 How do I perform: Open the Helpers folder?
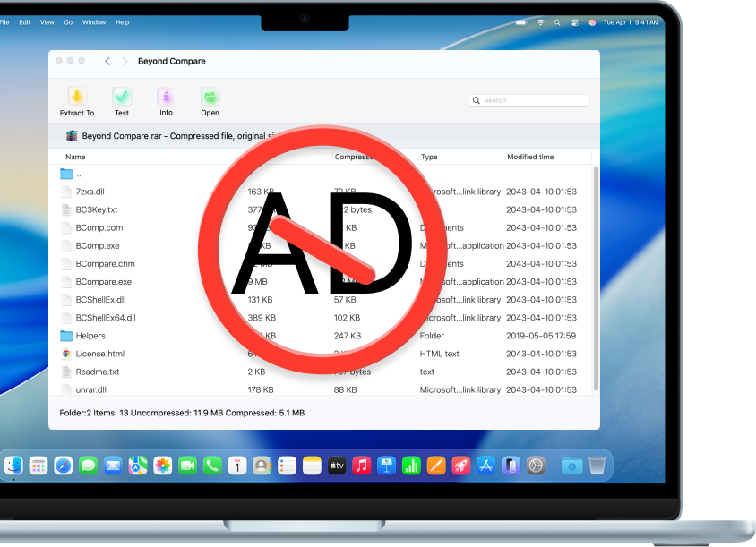[90, 336]
